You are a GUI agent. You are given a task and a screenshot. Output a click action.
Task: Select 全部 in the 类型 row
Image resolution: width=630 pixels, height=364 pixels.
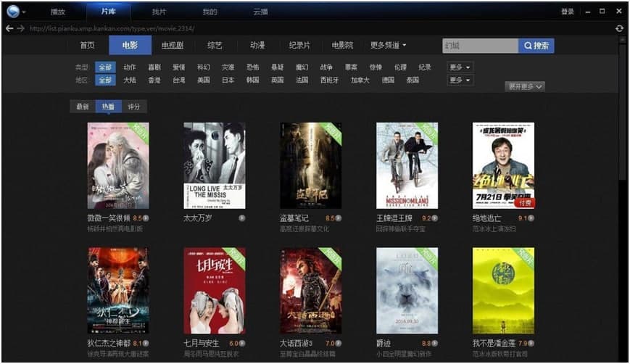105,67
